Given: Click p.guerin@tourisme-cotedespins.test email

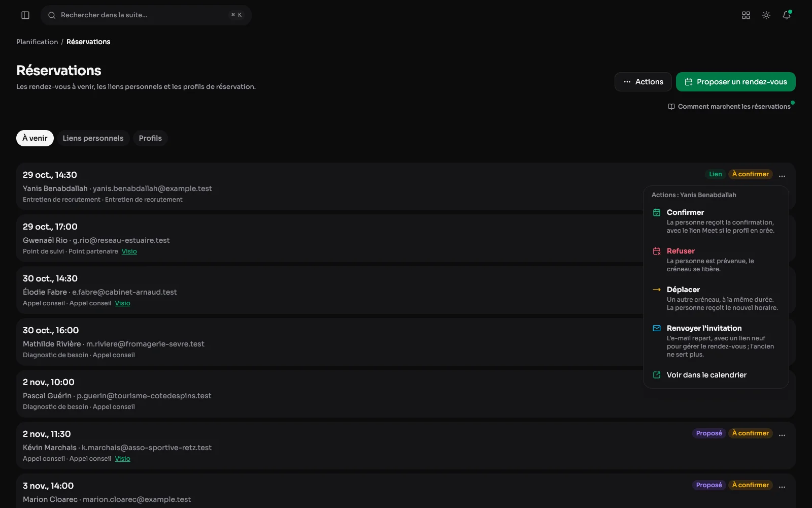Looking at the screenshot, I should [x=144, y=396].
